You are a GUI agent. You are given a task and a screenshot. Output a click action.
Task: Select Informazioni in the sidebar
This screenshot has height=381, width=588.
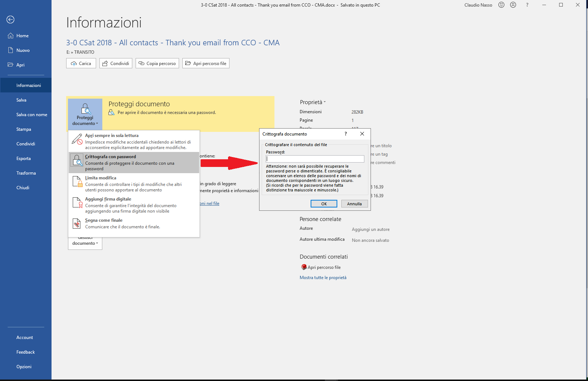coord(26,85)
